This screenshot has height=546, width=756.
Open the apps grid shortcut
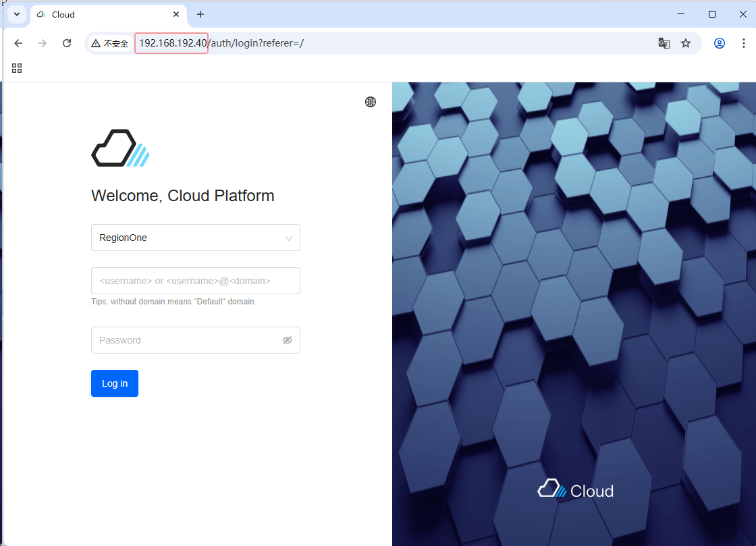click(17, 68)
